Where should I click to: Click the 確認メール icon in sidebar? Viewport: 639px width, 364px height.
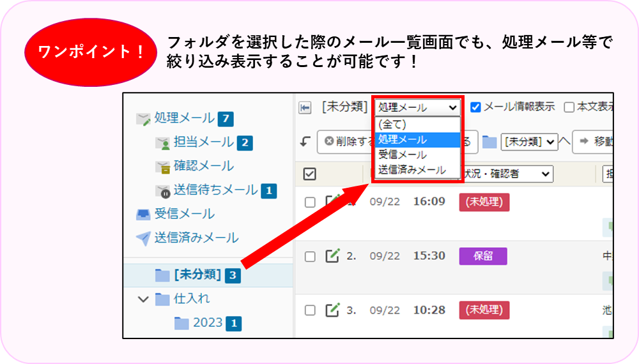click(163, 167)
